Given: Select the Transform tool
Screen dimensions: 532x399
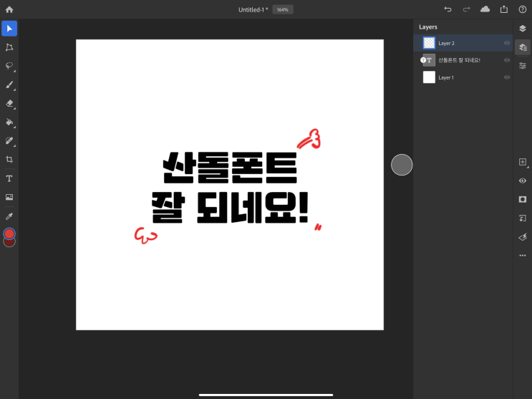Looking at the screenshot, I should click(9, 47).
